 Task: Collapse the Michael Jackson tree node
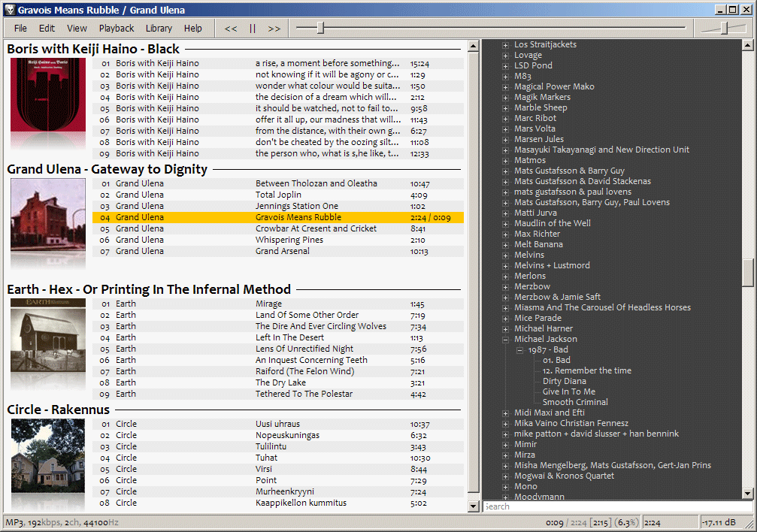[506, 340]
